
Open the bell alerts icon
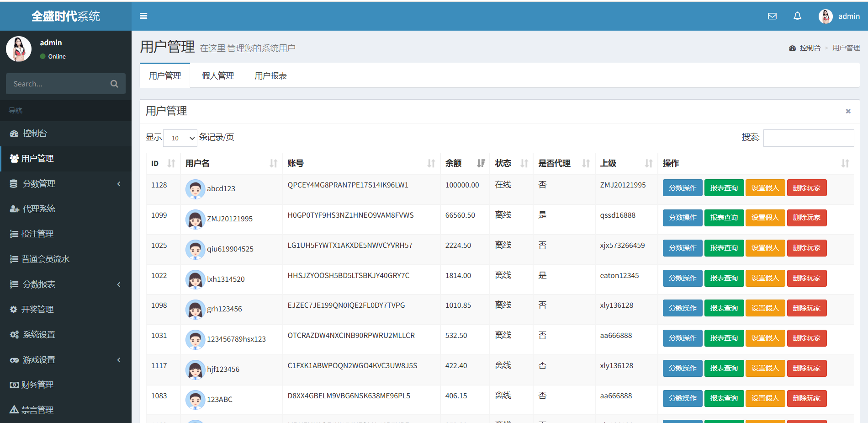pyautogui.click(x=797, y=16)
